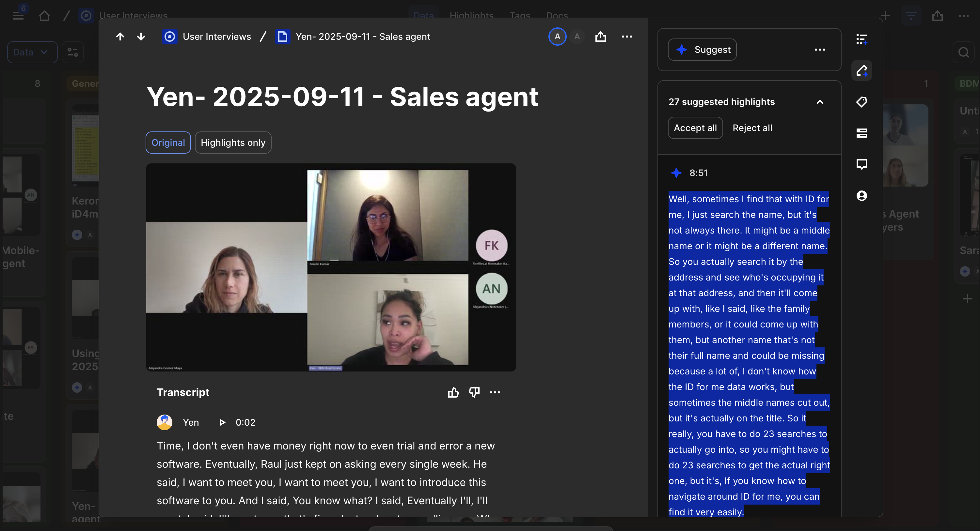Go to next note with down arrow

coord(141,37)
